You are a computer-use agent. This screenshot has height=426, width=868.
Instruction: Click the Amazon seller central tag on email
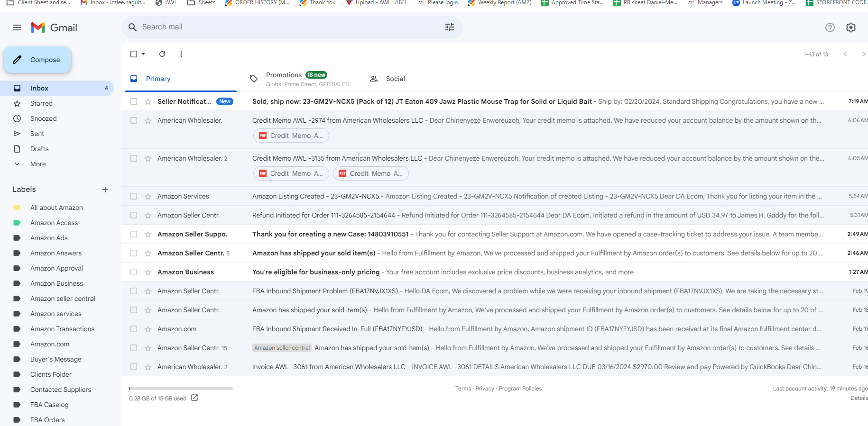click(x=282, y=348)
